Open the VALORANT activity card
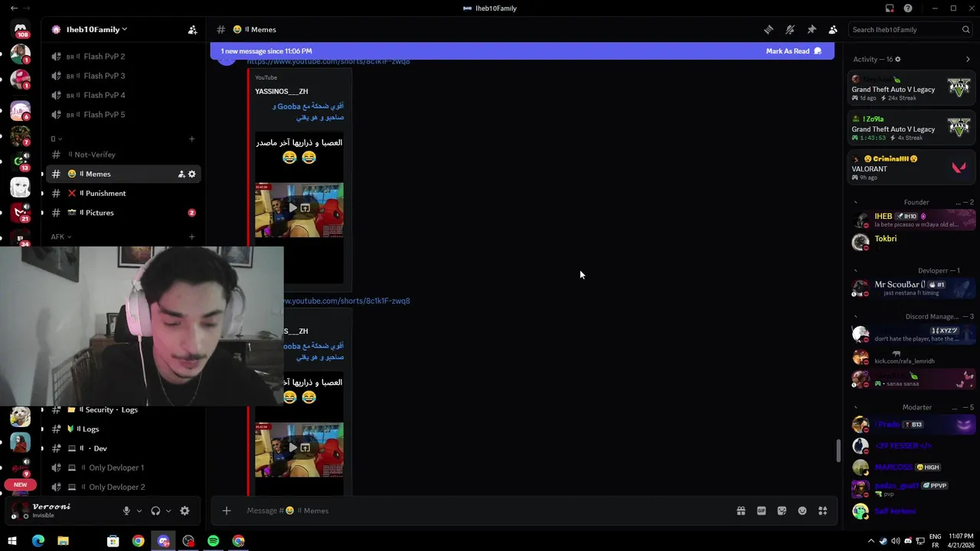 click(x=912, y=168)
